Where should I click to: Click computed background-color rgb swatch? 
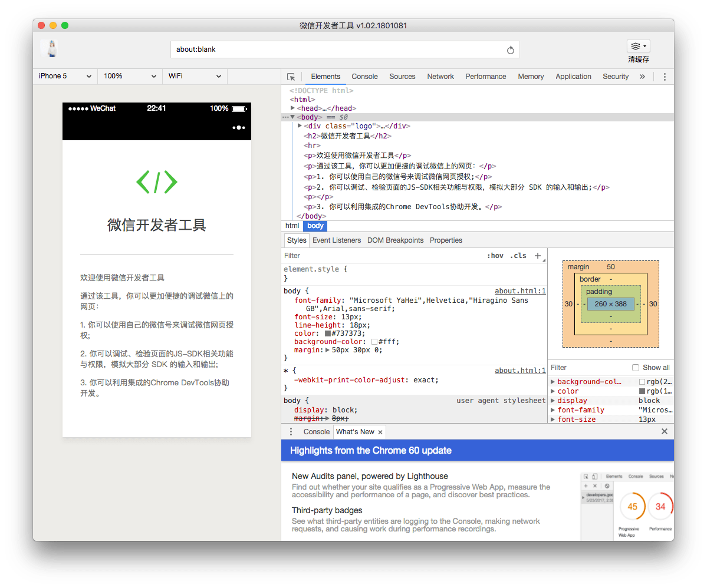(x=642, y=382)
